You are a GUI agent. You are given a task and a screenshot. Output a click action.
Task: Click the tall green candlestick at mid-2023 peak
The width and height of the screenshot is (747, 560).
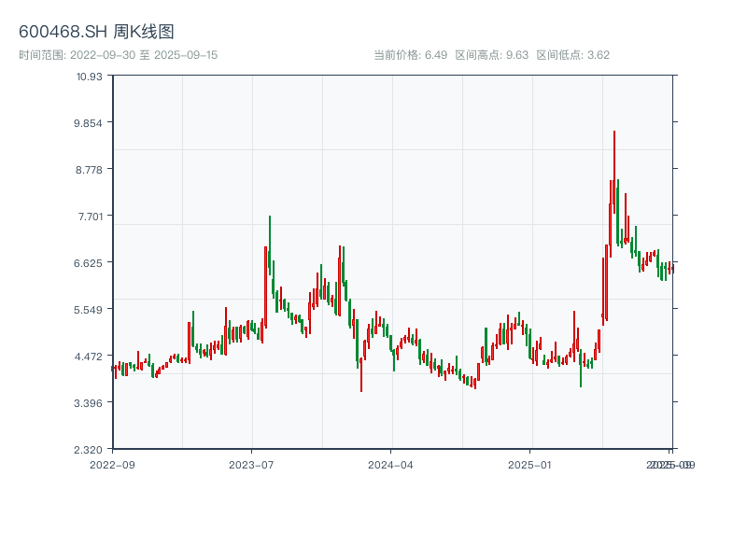click(270, 245)
